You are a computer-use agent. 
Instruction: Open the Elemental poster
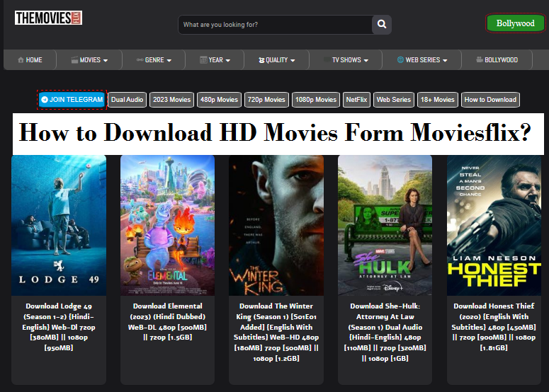167,225
